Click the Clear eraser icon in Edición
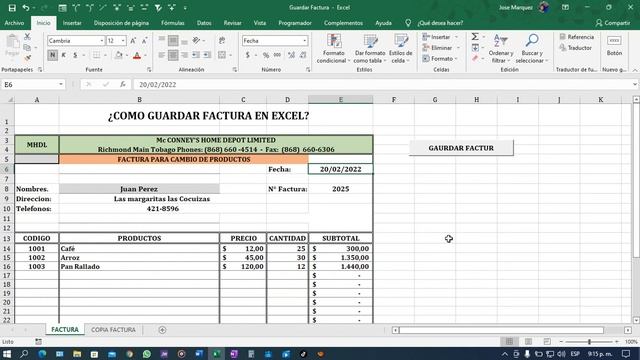640x360 pixels. (x=475, y=59)
